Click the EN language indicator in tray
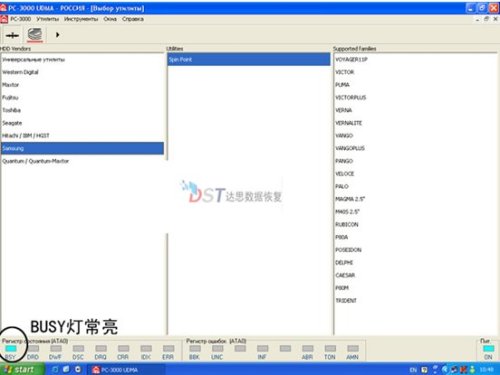 pos(413,370)
